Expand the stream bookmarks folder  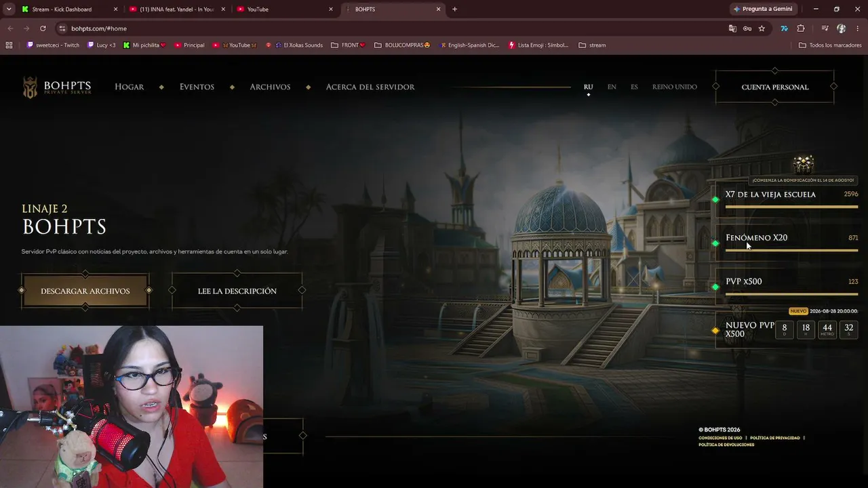coord(592,45)
